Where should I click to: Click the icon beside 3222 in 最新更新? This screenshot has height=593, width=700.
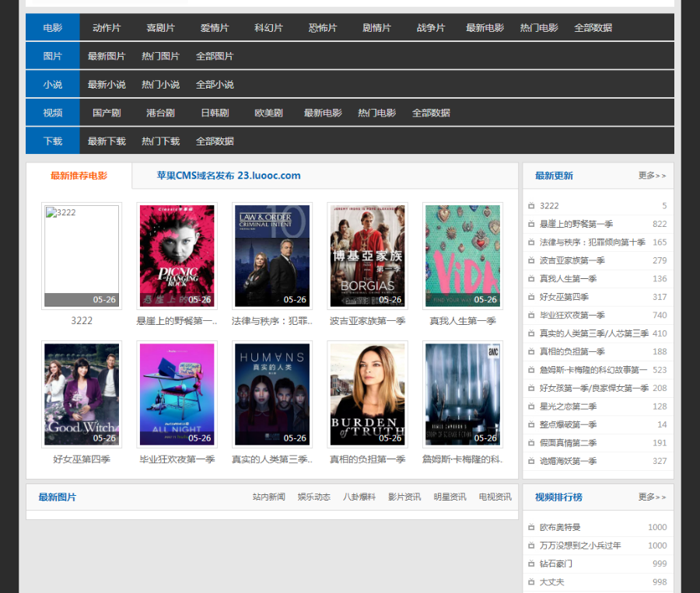(x=531, y=206)
